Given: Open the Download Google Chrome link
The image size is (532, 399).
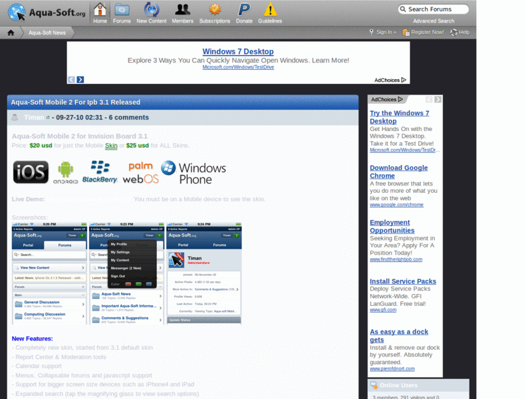Looking at the screenshot, I should (x=398, y=172).
